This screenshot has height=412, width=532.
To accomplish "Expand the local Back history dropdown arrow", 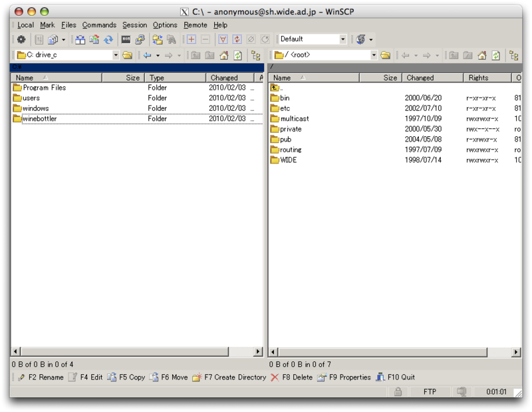I will click(158, 56).
